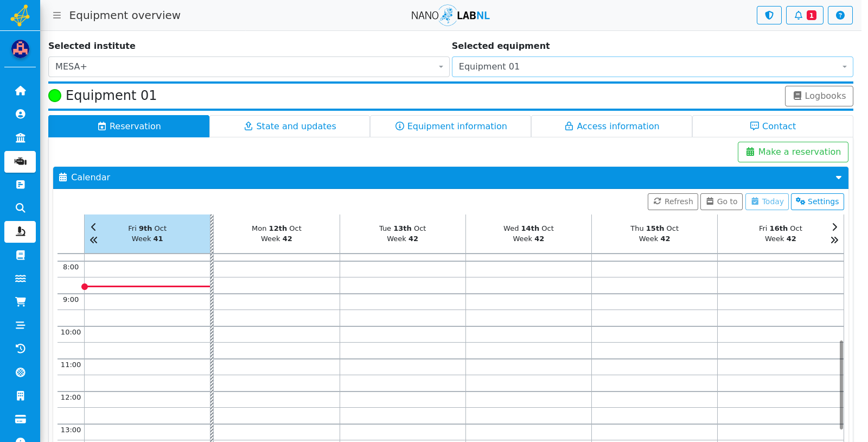Select the microscope icon in the sidebar

pos(20,232)
